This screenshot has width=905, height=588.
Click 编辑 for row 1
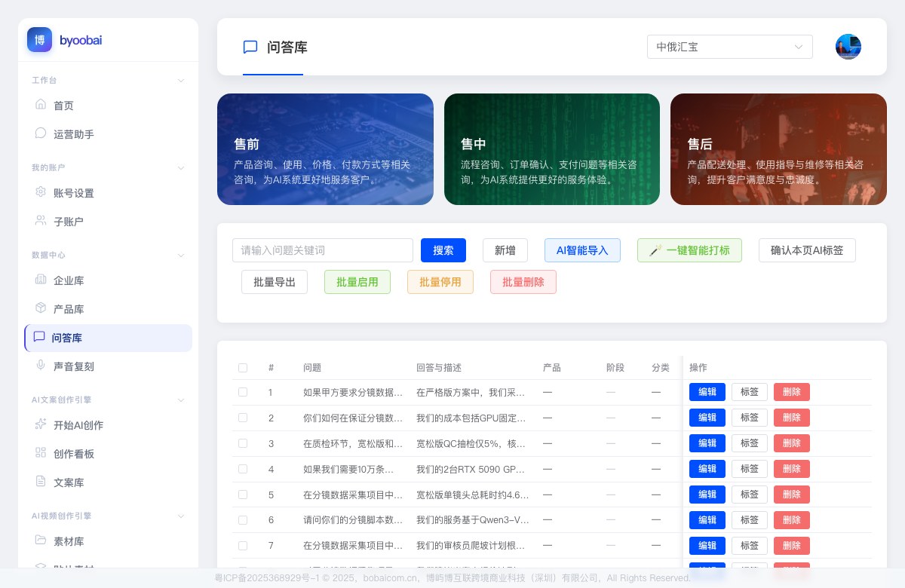[707, 392]
